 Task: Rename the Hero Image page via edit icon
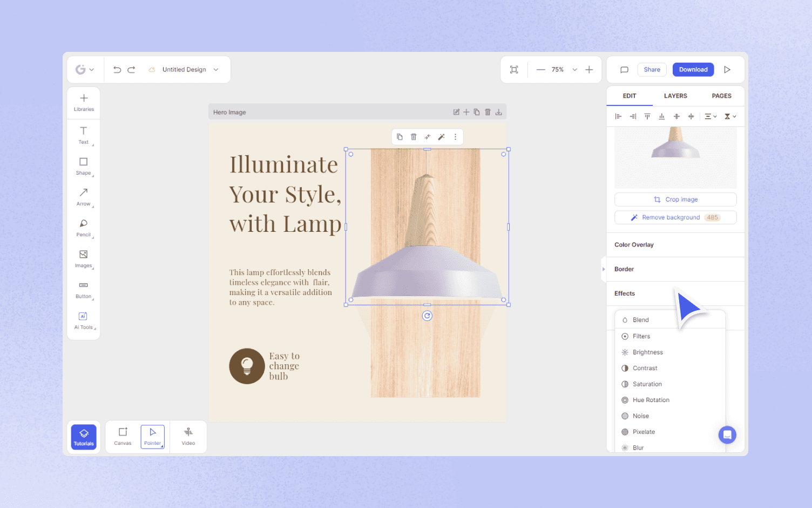point(456,112)
